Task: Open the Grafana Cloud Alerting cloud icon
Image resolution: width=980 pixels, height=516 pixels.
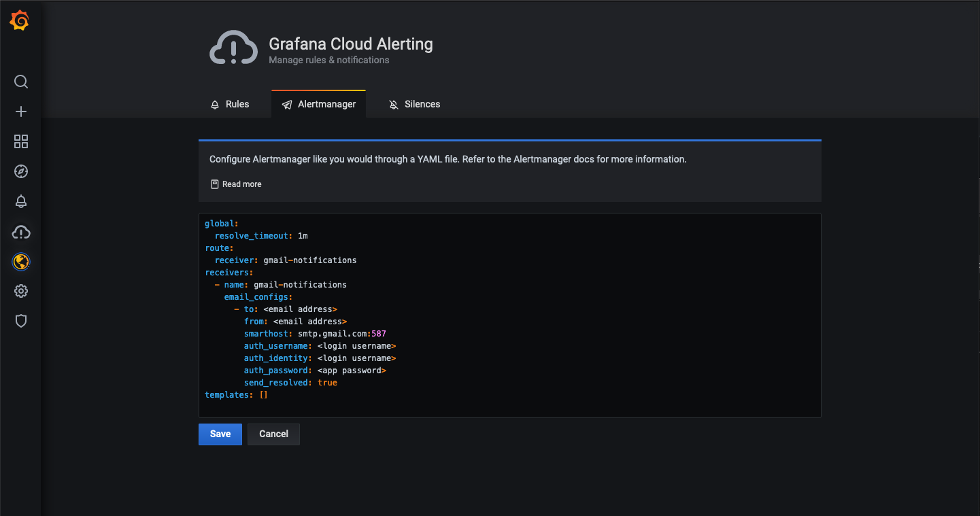Action: pos(21,232)
